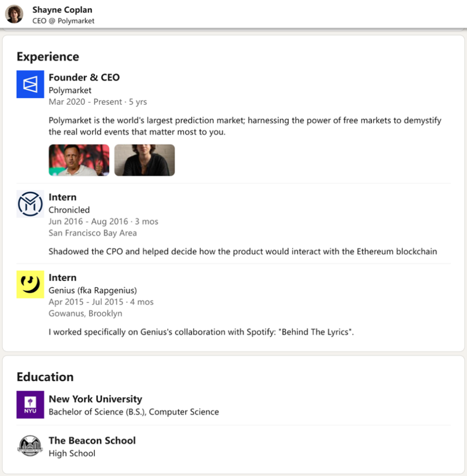
Task: Open the Founder & CEO position title
Action: (x=84, y=77)
